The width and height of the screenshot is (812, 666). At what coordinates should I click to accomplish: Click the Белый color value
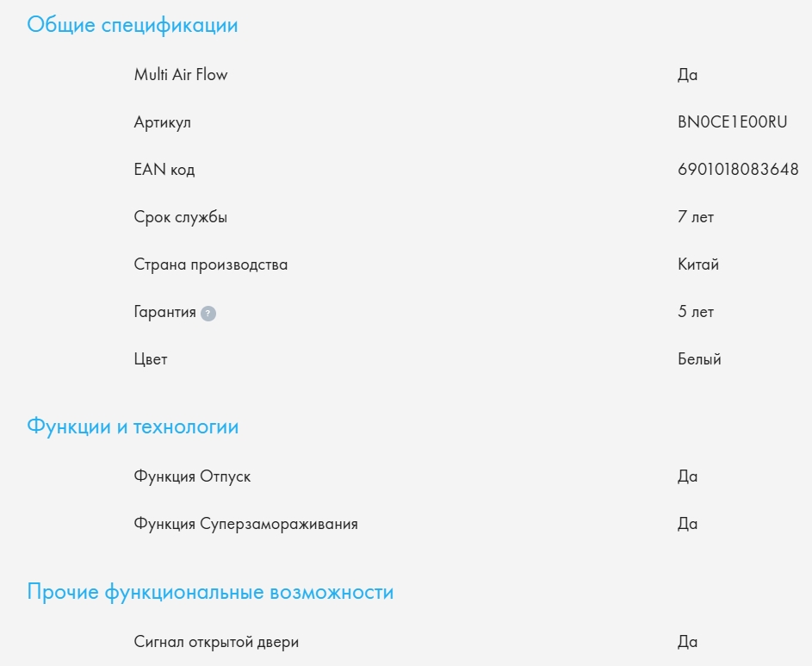point(699,359)
